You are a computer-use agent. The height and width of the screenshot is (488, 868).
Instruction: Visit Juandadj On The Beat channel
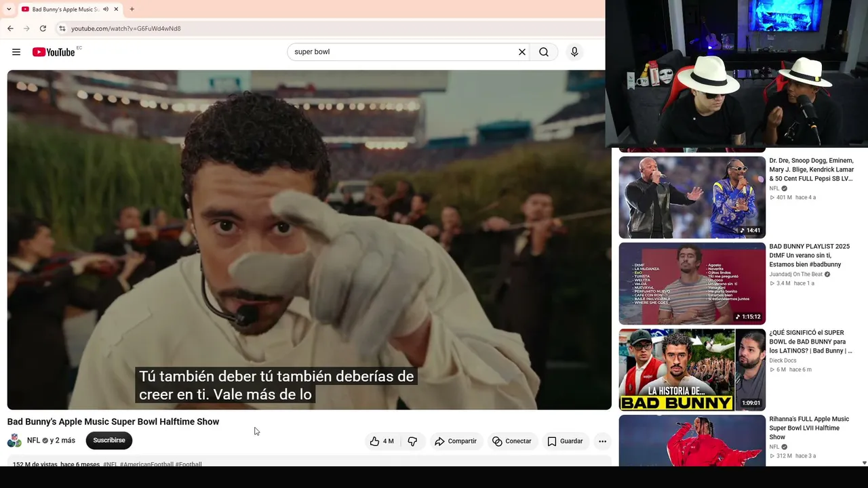point(795,274)
